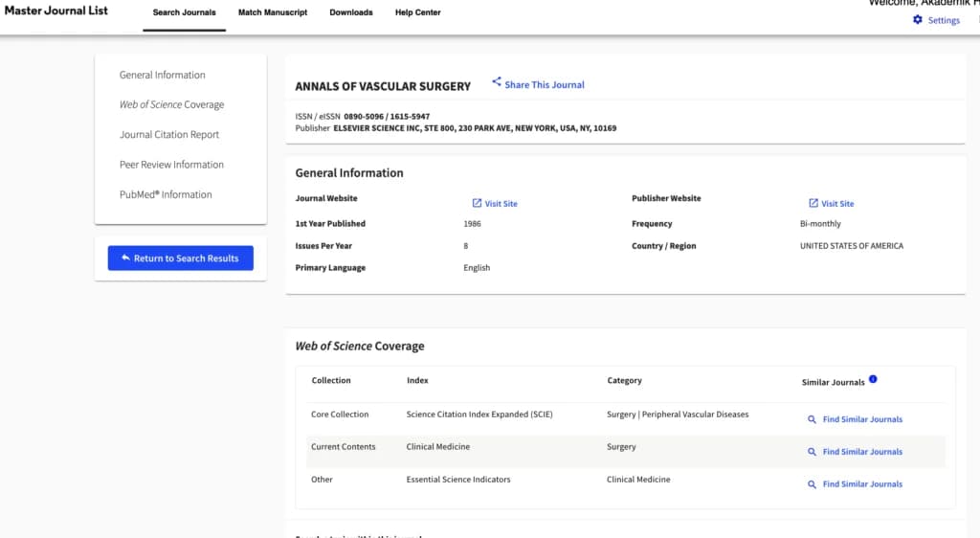Select PubMed Information in sidebar
This screenshot has width=980, height=538.
coord(166,194)
